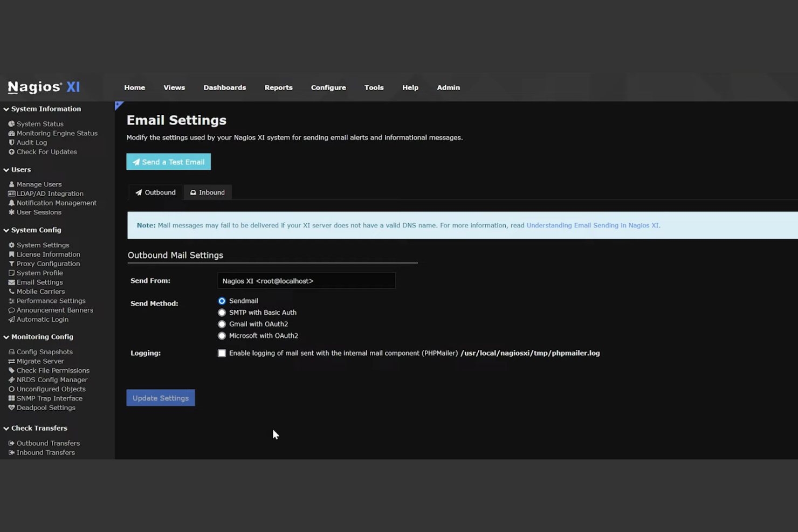This screenshot has width=798, height=532.
Task: Click the Mobile Carriers phone icon
Action: 12,292
